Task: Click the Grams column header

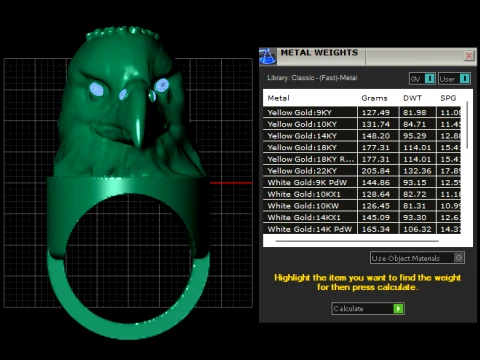Action: tap(374, 98)
